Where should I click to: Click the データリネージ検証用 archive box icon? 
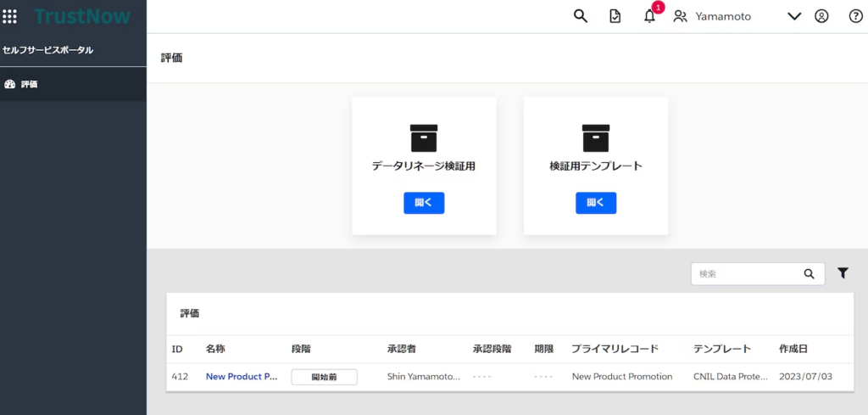pos(423,138)
